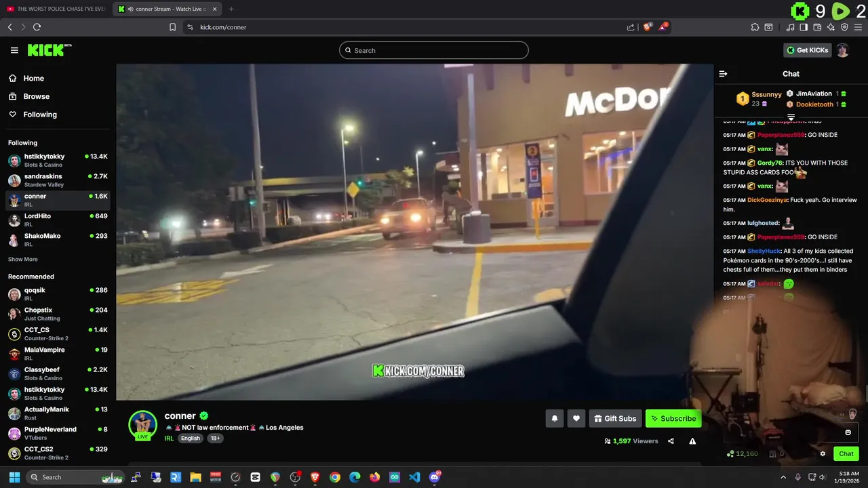This screenshot has width=868, height=488.
Task: Open sandraskins channel
Action: (x=58, y=180)
